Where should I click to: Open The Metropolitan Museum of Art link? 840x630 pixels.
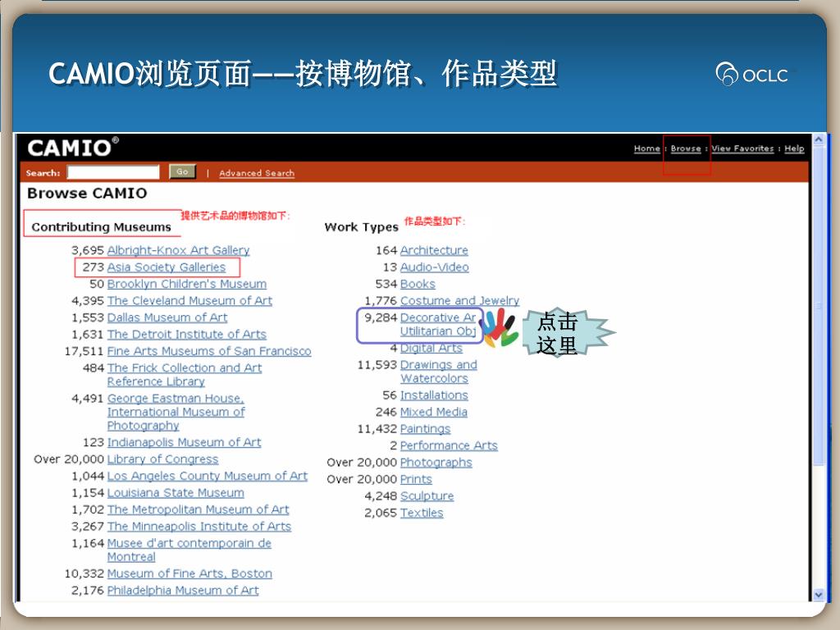199,509
